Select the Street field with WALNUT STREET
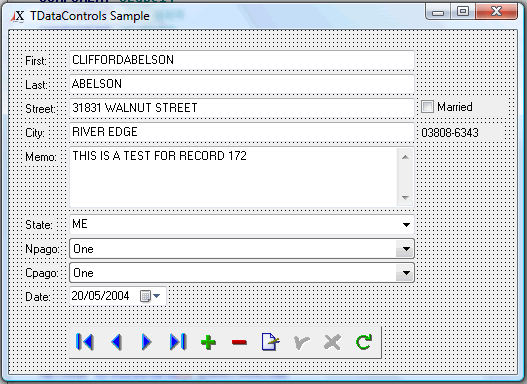This screenshot has height=384, width=527. pyautogui.click(x=242, y=108)
